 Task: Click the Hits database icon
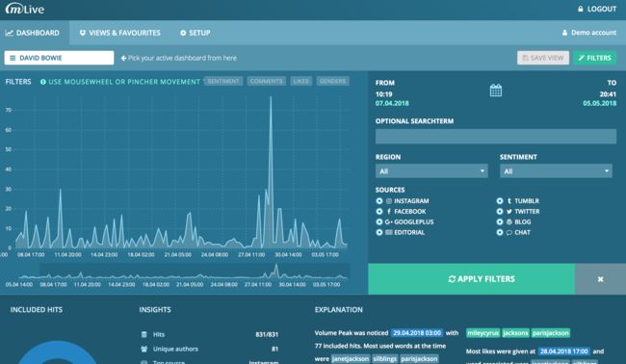tap(144, 334)
